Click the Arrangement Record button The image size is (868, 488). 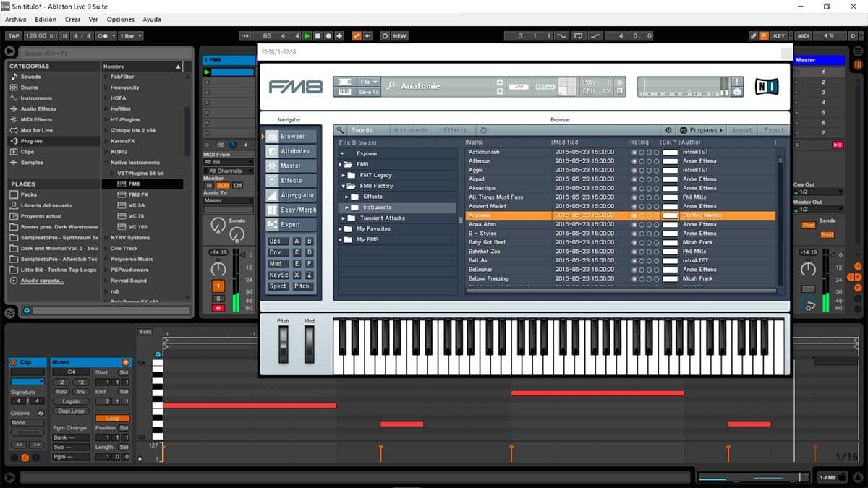pyautogui.click(x=329, y=35)
